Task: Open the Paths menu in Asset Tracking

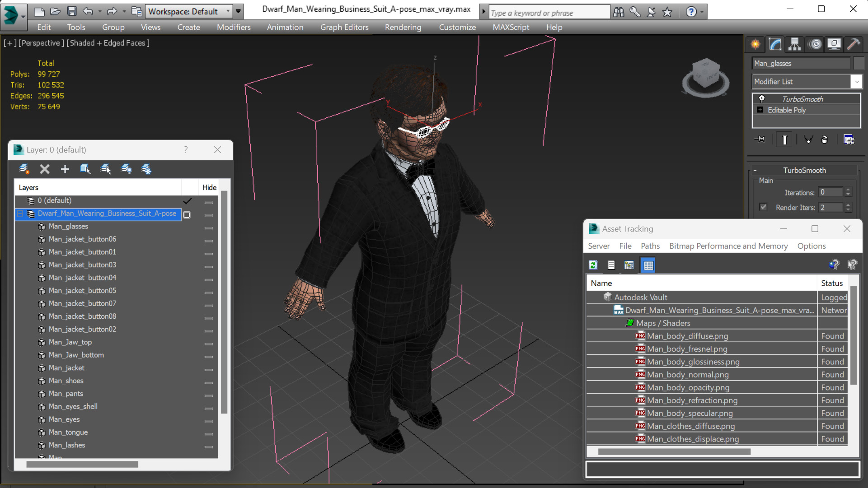Action: 650,246
